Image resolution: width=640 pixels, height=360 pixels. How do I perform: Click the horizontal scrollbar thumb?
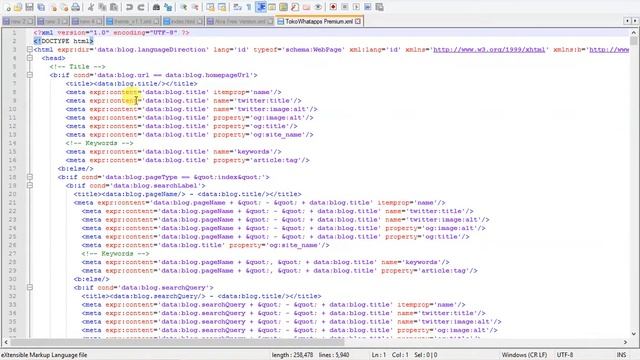177,342
